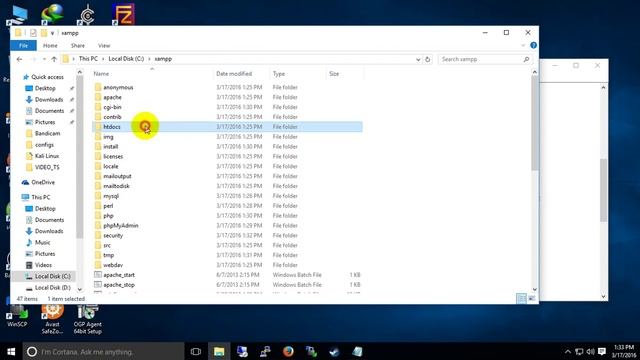Viewport: 640px width, 360px height.
Task: Open the htdocs folder row
Action: [227, 127]
